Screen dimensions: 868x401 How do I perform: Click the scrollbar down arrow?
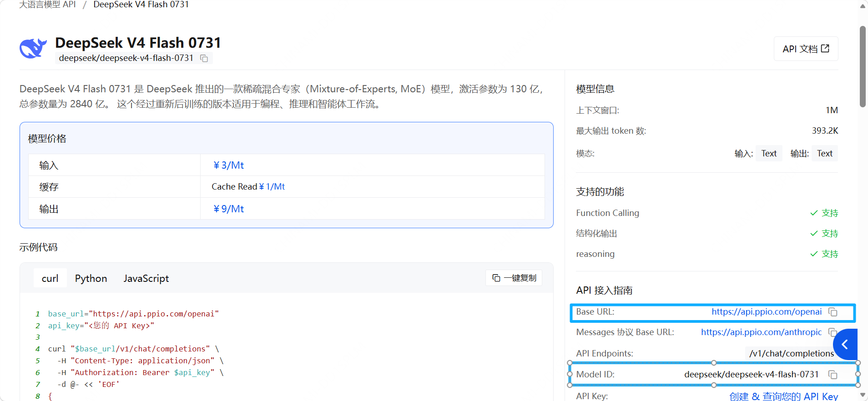[x=863, y=395]
